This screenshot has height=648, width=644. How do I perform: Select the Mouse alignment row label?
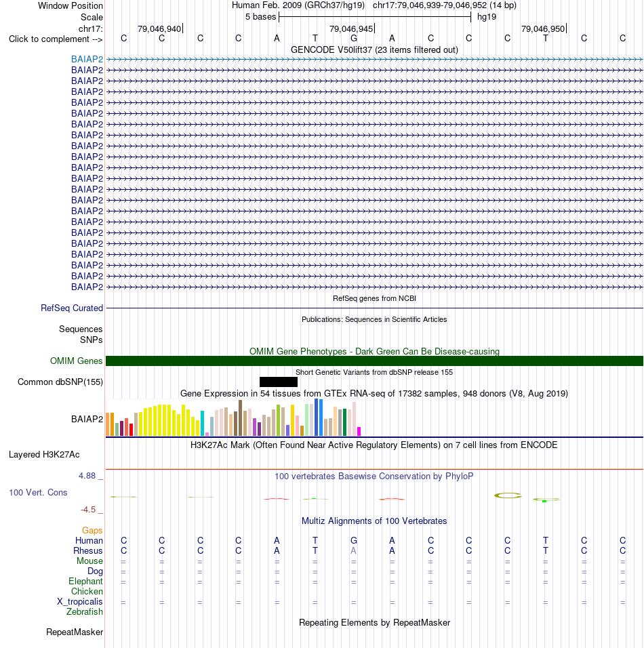[89, 561]
